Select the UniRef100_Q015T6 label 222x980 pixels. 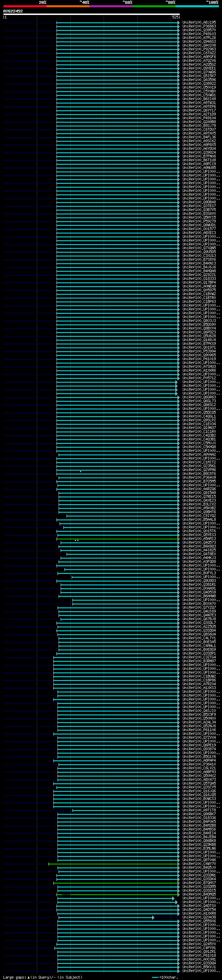click(x=199, y=531)
